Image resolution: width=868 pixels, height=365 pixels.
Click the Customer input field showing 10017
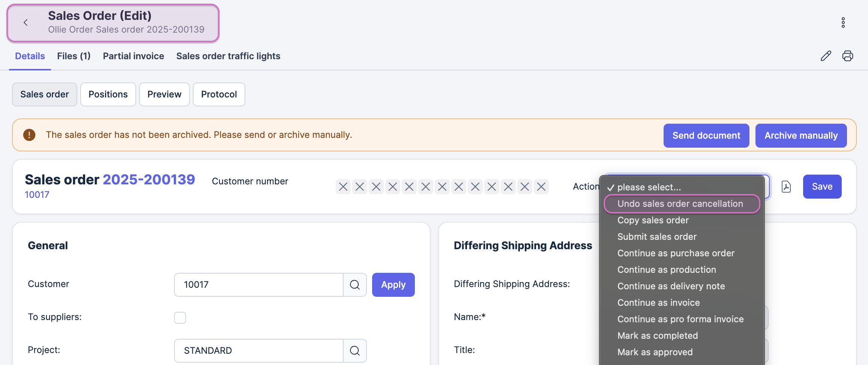(259, 285)
